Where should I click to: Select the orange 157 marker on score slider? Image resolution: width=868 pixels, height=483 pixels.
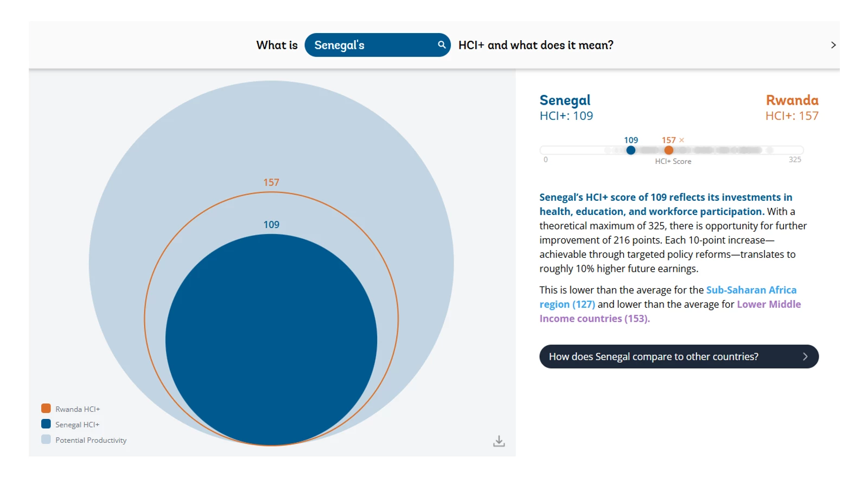(669, 150)
